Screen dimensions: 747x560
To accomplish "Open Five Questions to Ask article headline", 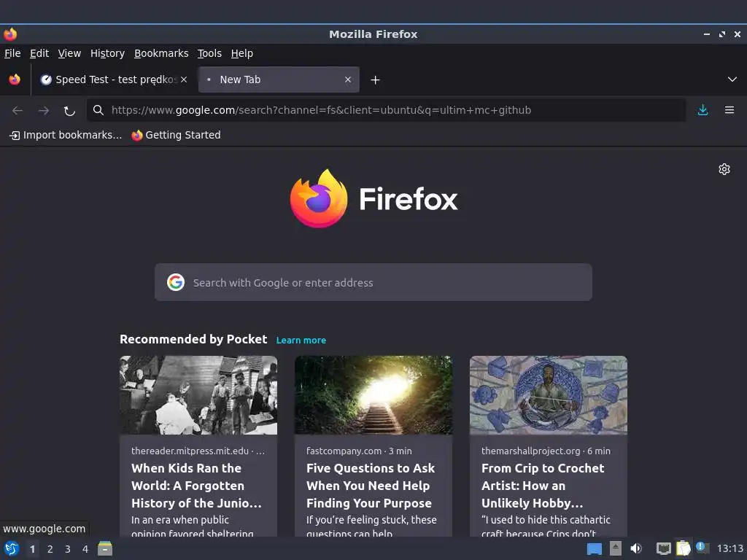I will [x=371, y=486].
